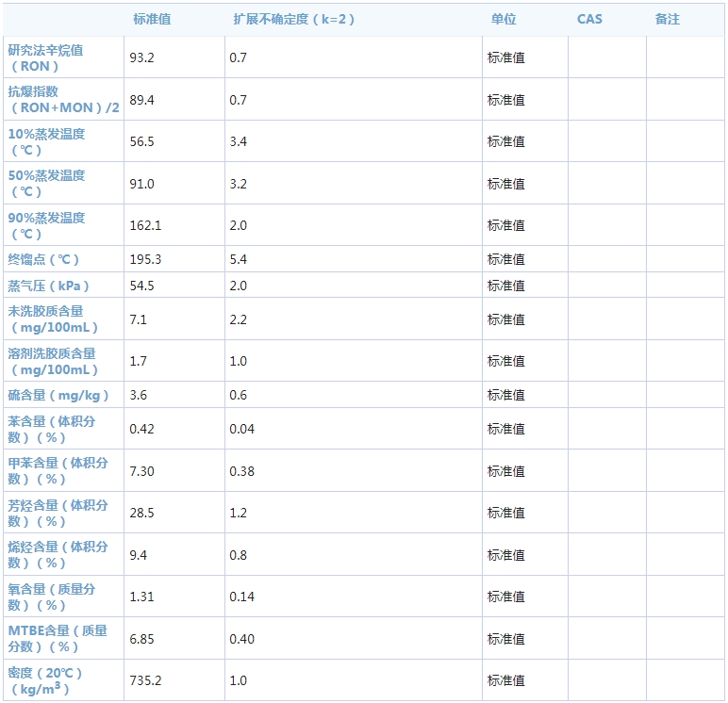Select the 硫含量（mg/kg） row label
Image resolution: width=728 pixels, height=703 pixels.
pos(58,395)
